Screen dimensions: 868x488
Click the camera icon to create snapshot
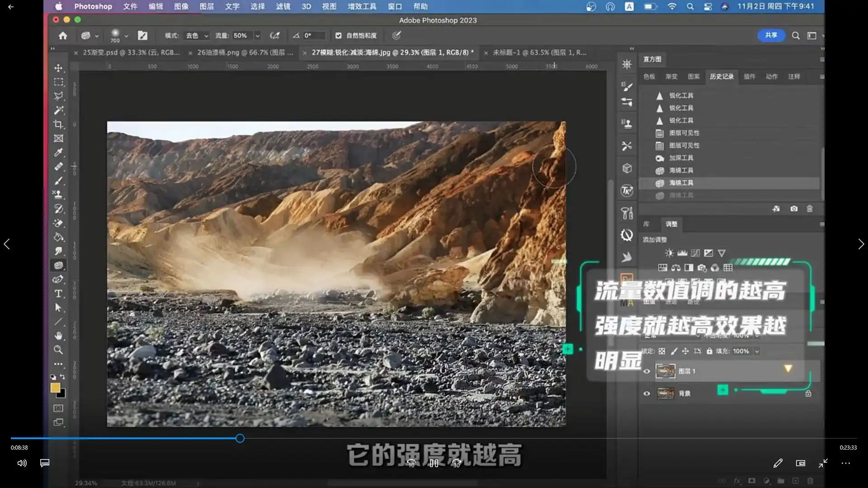point(793,209)
